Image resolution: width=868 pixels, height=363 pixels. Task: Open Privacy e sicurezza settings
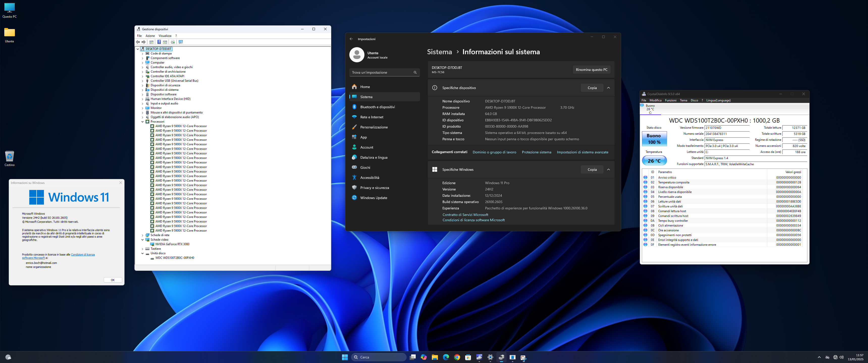tap(384, 188)
